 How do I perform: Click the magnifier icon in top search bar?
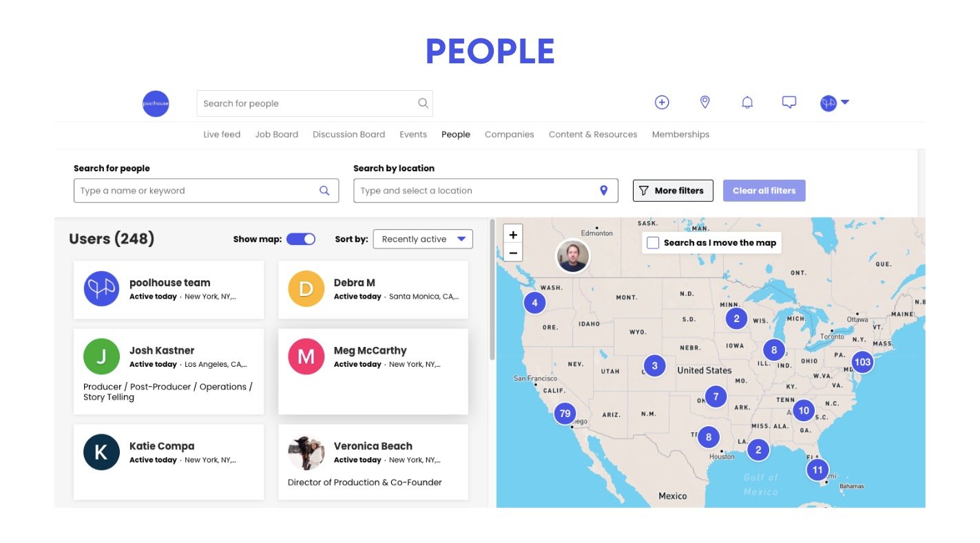coord(423,103)
